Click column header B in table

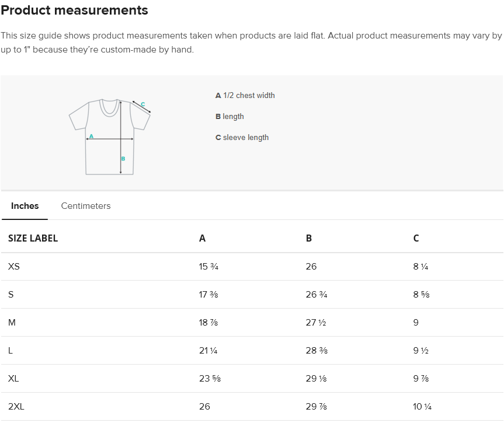click(x=309, y=238)
